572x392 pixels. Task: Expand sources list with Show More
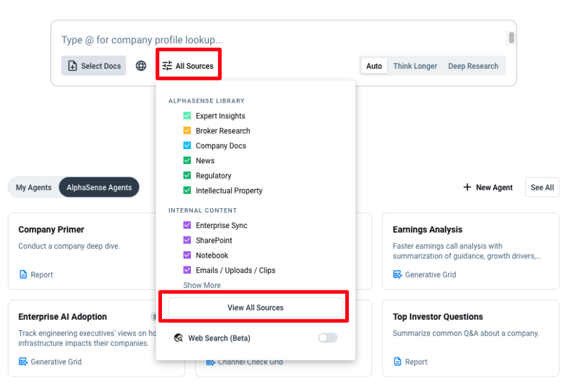202,285
